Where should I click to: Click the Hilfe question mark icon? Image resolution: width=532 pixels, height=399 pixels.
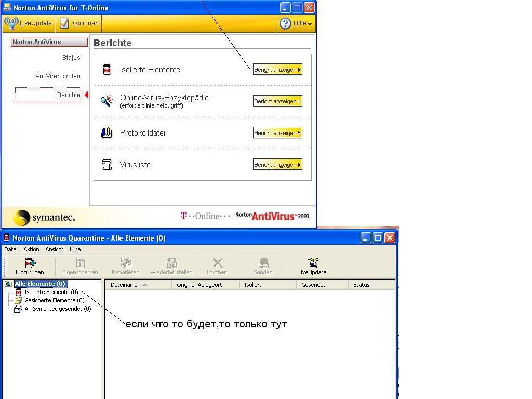click(285, 23)
